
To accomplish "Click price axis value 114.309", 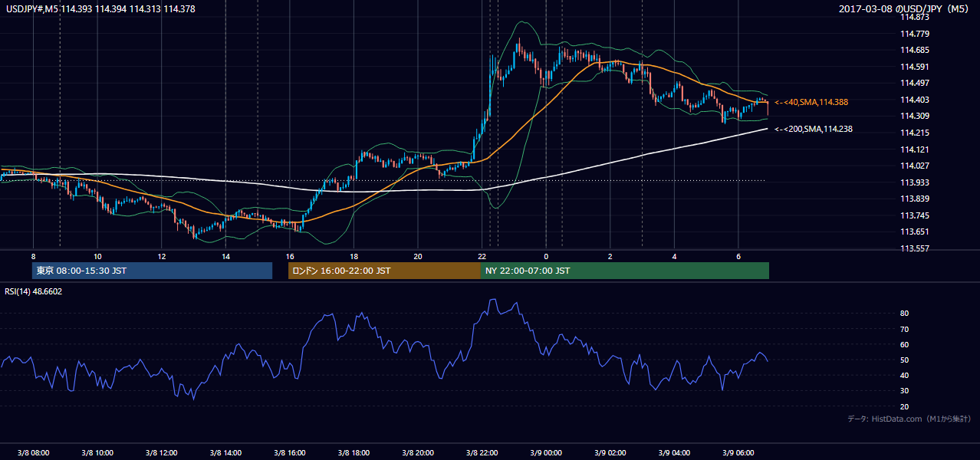I will (914, 117).
